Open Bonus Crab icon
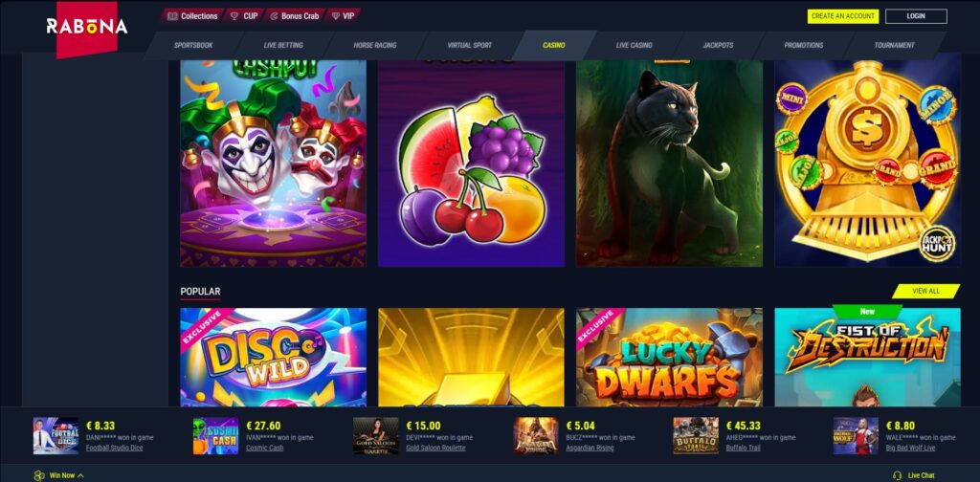 point(274,16)
